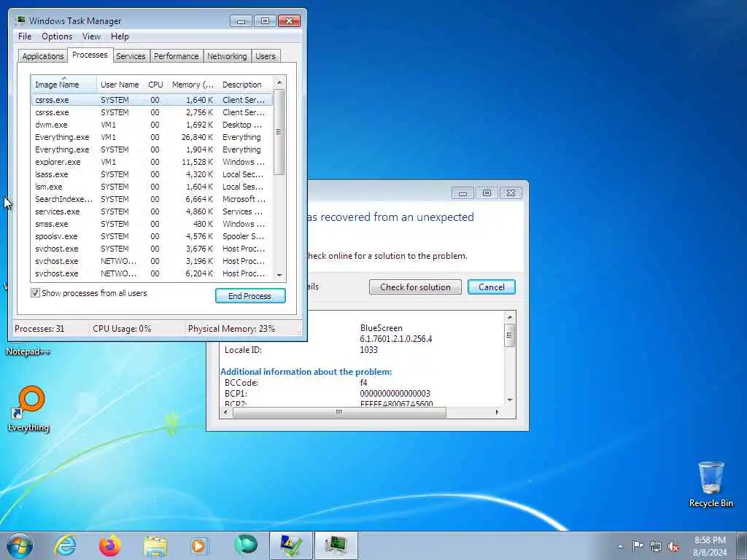Image resolution: width=747 pixels, height=560 pixels.
Task: Open Action Center flag tray icon
Action: coord(638,545)
